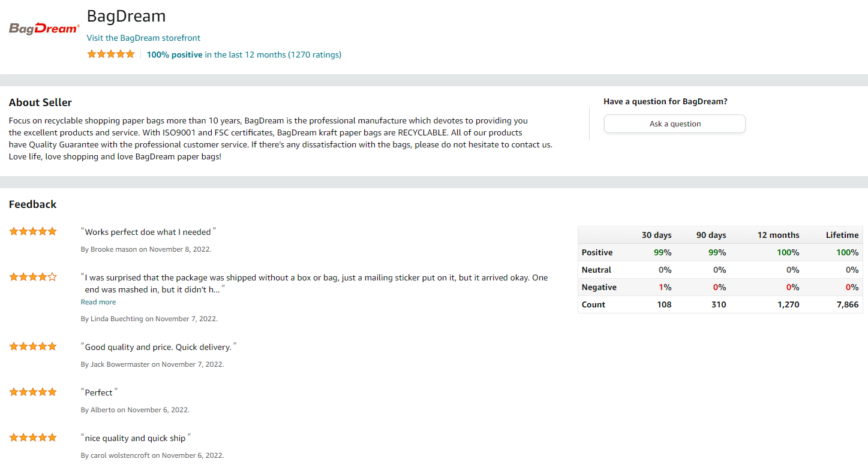
Task: Click the lifetime count value 7,866
Action: (846, 304)
